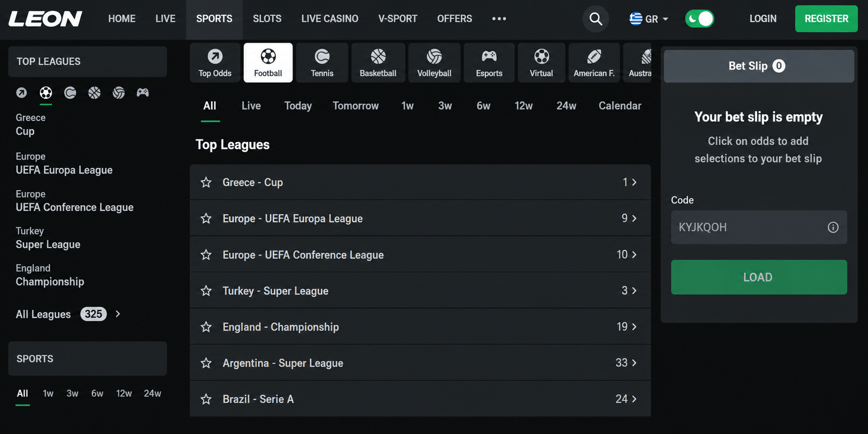Favorite the Greece - Cup league star

click(206, 183)
